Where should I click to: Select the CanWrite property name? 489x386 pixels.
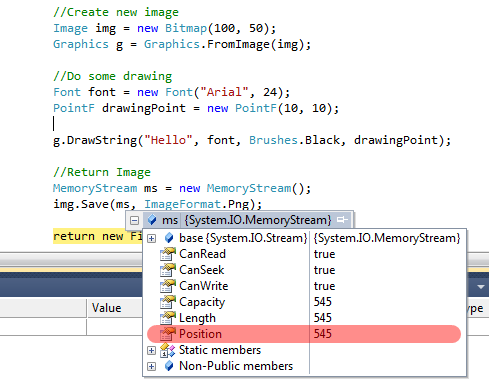[204, 286]
